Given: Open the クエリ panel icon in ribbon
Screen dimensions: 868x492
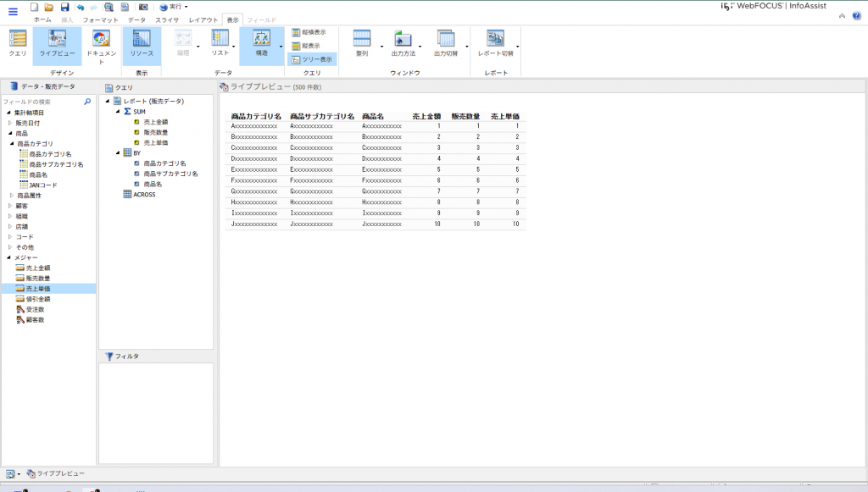Looking at the screenshot, I should [x=17, y=44].
